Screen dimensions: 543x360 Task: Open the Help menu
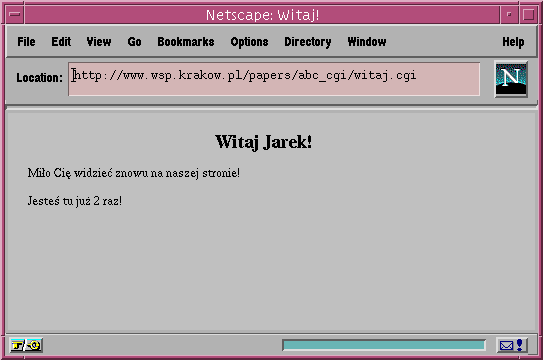click(x=513, y=42)
